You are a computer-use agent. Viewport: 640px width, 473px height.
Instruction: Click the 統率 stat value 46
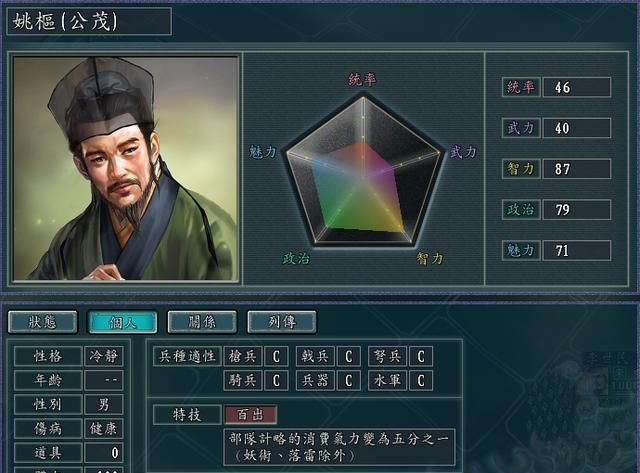[x=577, y=87]
